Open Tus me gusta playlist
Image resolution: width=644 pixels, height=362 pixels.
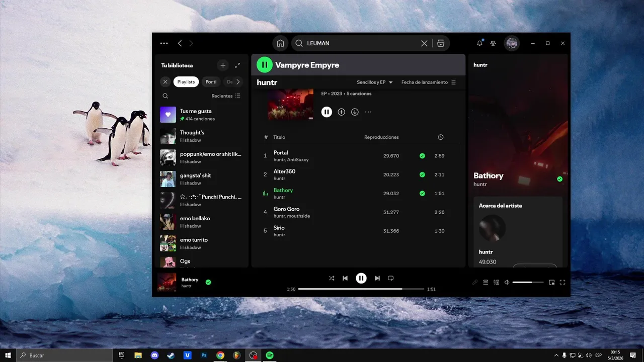pyautogui.click(x=201, y=115)
